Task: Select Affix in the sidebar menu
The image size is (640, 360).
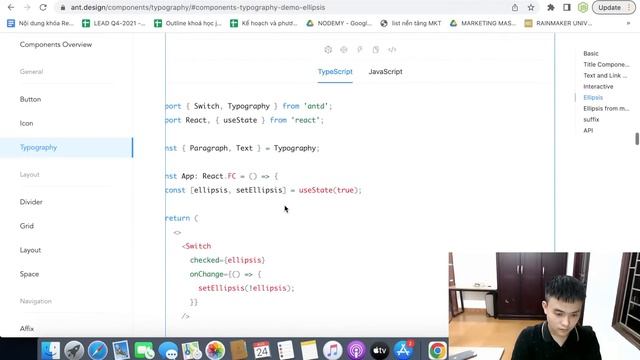Action: [x=67, y=329]
